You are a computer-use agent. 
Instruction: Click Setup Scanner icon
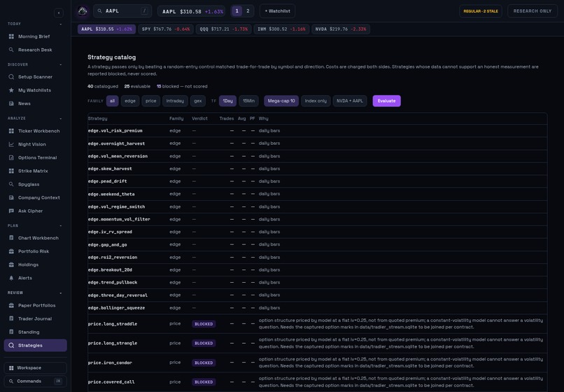click(11, 77)
